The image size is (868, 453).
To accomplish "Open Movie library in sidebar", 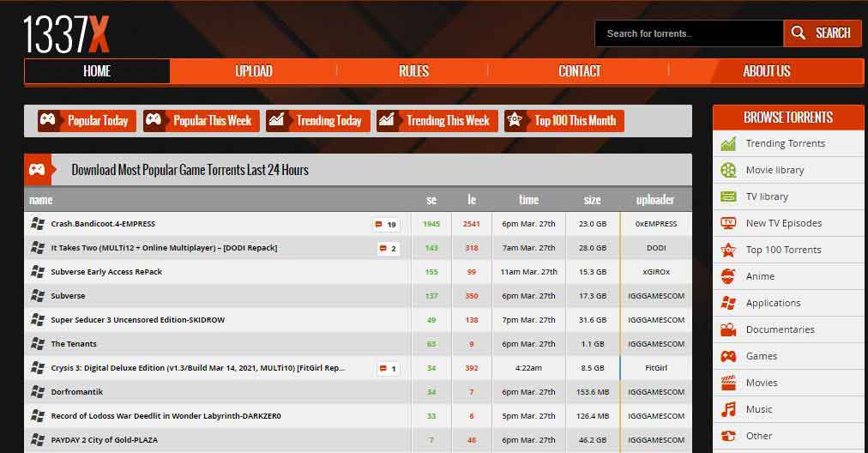I will pyautogui.click(x=775, y=170).
